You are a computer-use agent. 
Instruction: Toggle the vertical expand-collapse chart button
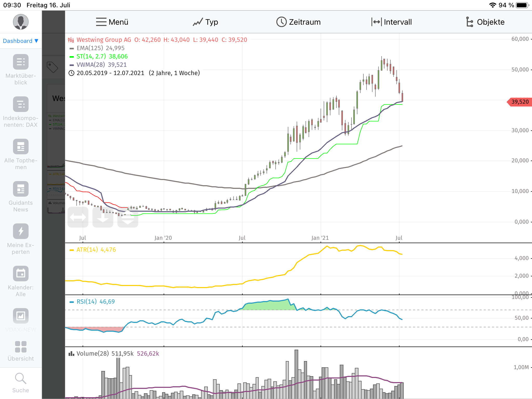(x=128, y=217)
